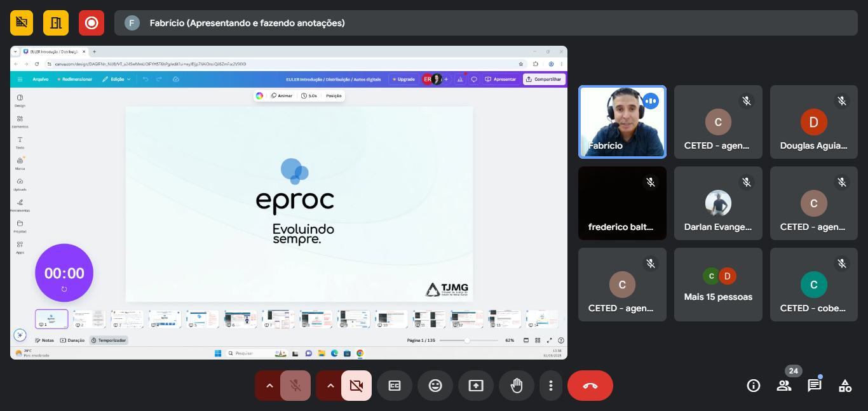Image resolution: width=868 pixels, height=411 pixels.
Task: Click the Canva magic assistant sparkle button
Action: (20, 335)
